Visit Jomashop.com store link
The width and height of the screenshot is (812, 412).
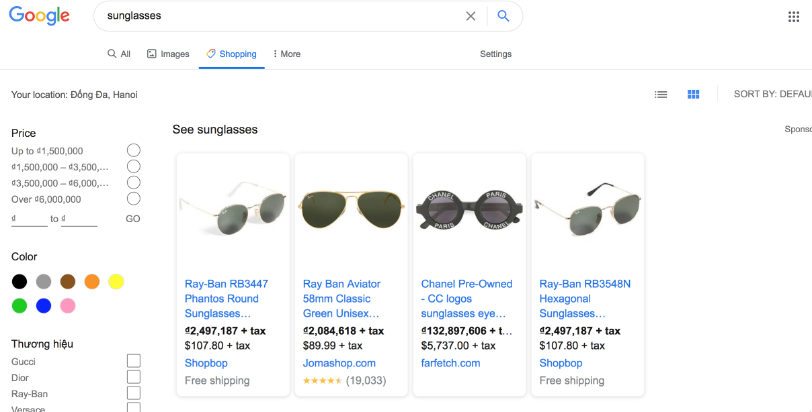coord(339,363)
